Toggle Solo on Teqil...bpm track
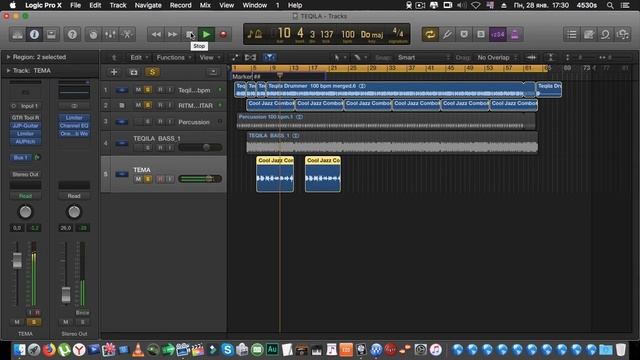Image resolution: width=640 pixels, height=360 pixels. (x=148, y=90)
